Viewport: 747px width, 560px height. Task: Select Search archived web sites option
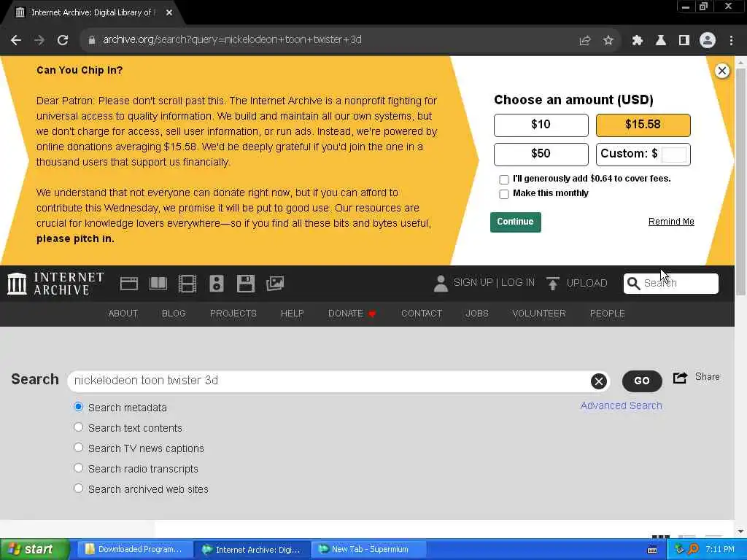[x=79, y=489]
